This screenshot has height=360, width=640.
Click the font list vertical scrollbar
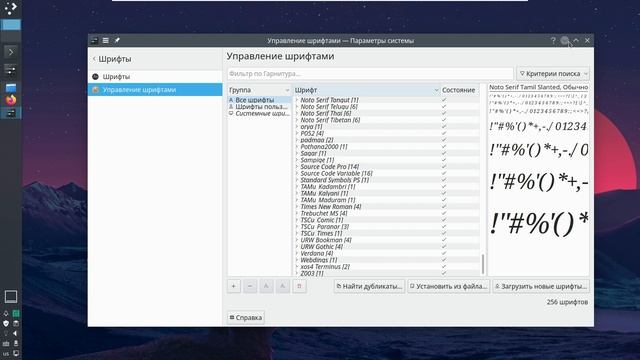(483, 264)
